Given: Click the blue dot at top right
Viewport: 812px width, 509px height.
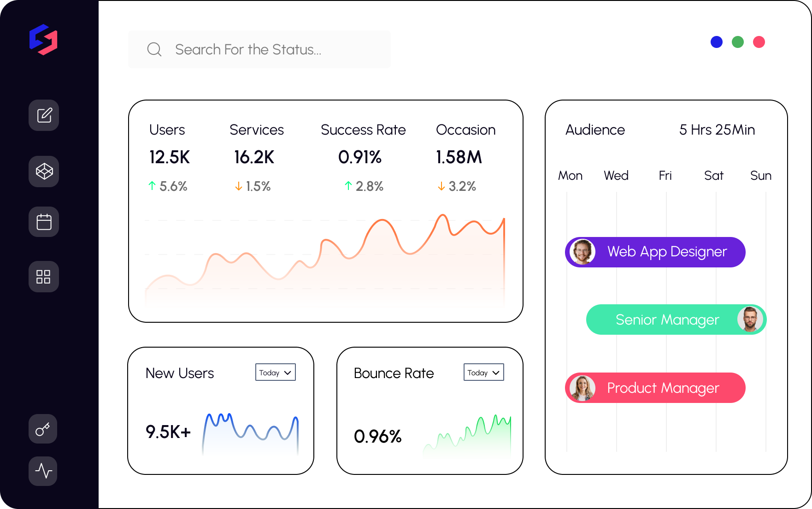Looking at the screenshot, I should click(717, 42).
